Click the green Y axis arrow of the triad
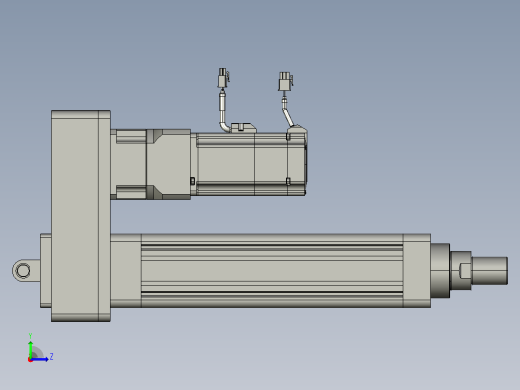520x390 pixels. [x=30, y=349]
